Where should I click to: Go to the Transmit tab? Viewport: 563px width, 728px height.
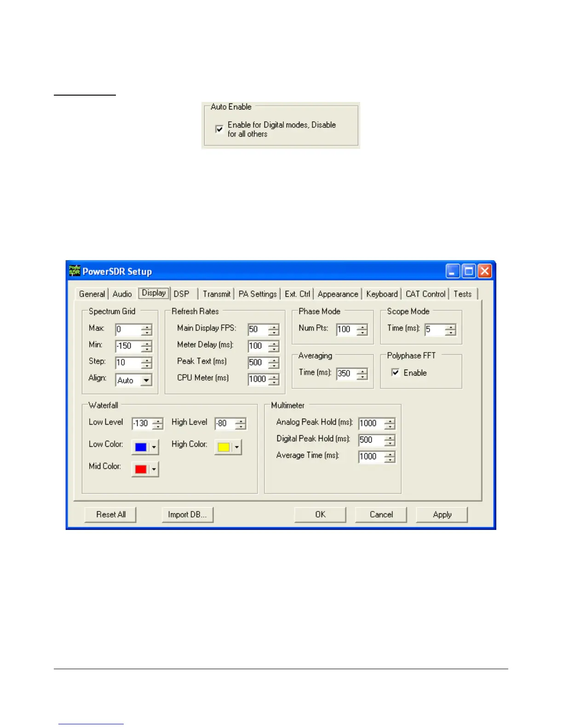217,294
